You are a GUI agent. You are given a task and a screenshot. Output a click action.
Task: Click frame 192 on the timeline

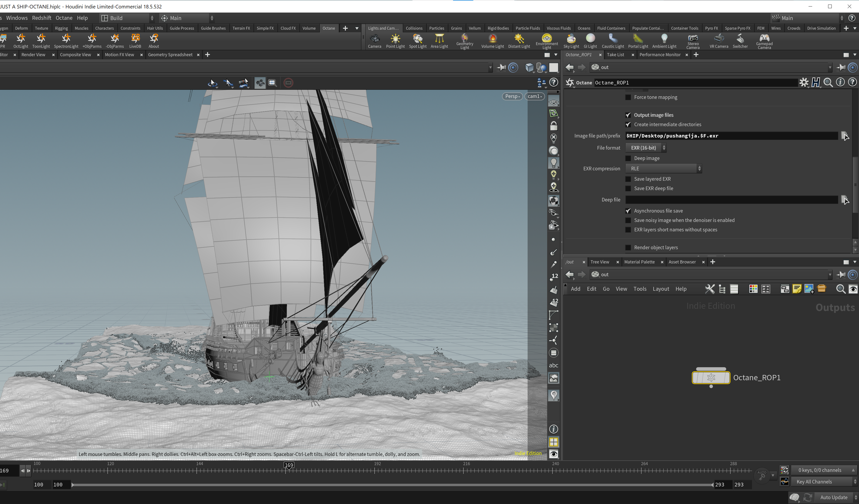[x=375, y=471]
